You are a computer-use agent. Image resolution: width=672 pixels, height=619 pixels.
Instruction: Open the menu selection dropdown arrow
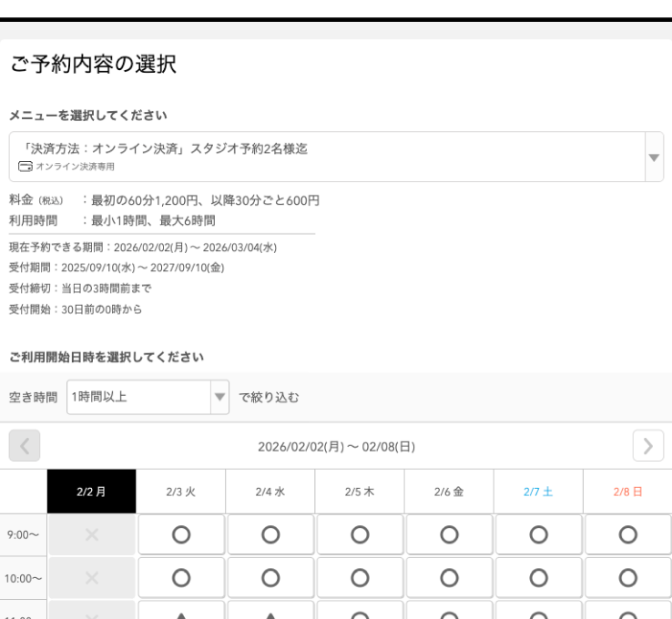click(654, 157)
